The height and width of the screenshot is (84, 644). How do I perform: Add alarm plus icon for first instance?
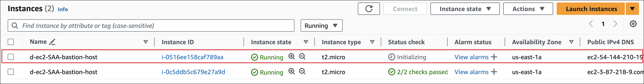494,57
